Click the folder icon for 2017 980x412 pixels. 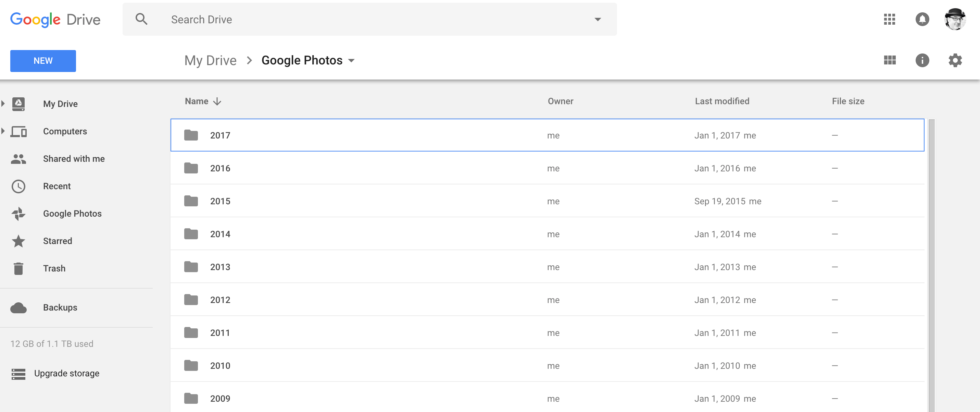tap(191, 135)
